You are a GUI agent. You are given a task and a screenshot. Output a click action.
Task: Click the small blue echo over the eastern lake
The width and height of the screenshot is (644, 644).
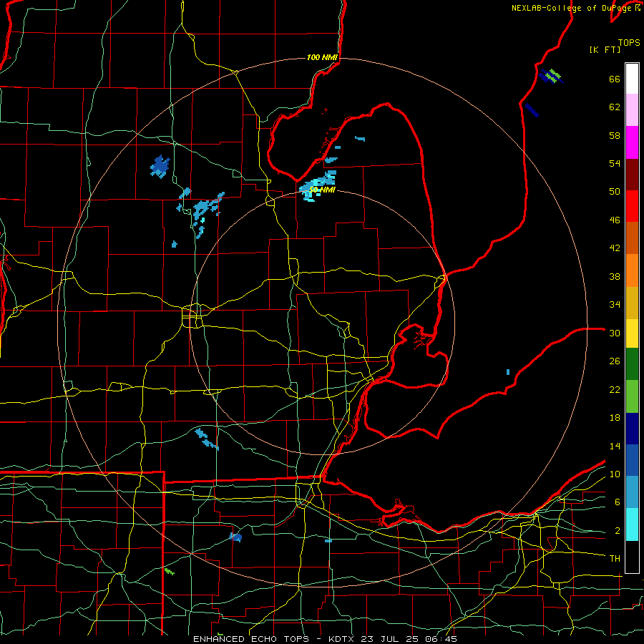508,372
